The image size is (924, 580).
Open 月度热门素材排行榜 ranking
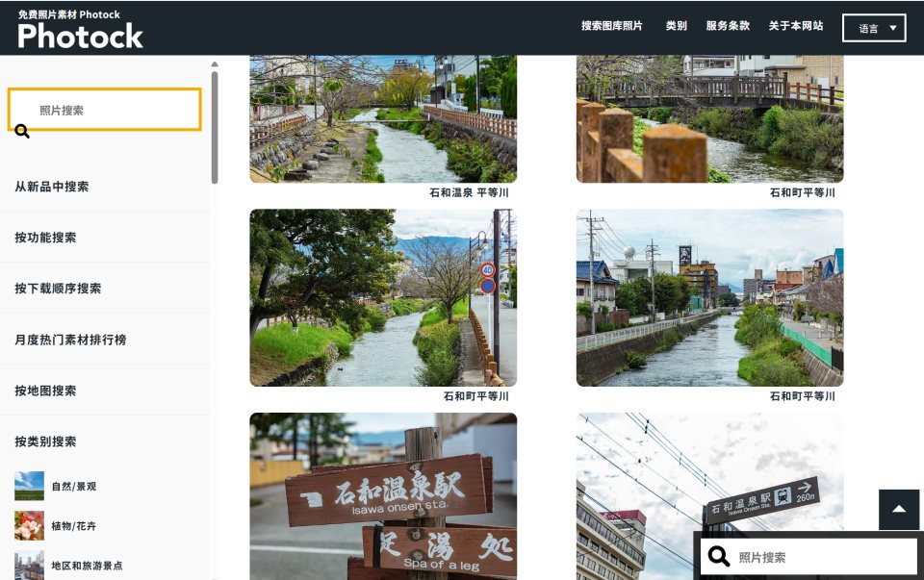click(70, 340)
